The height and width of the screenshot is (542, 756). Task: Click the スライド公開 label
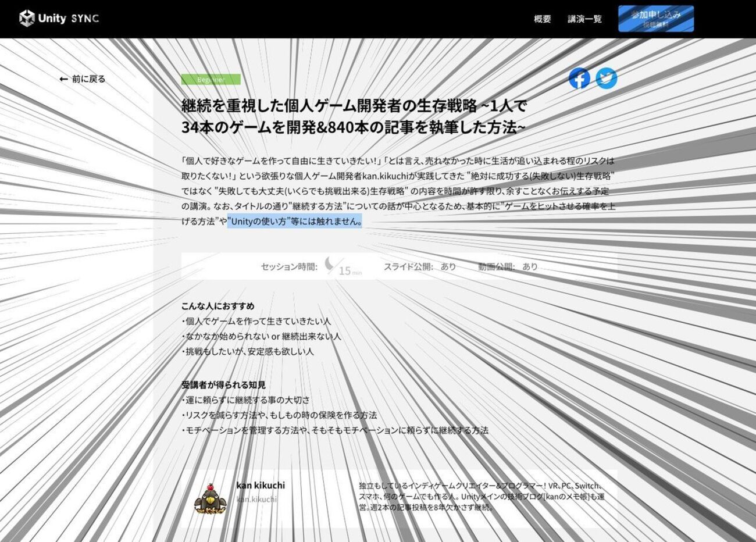(408, 267)
